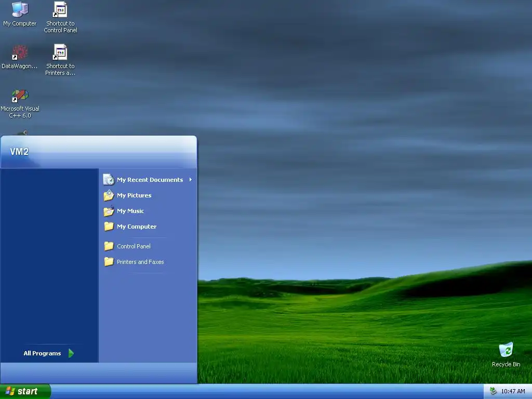Screen dimensions: 532x399
Task: Open My Pictures from Start menu
Action: (148, 195)
